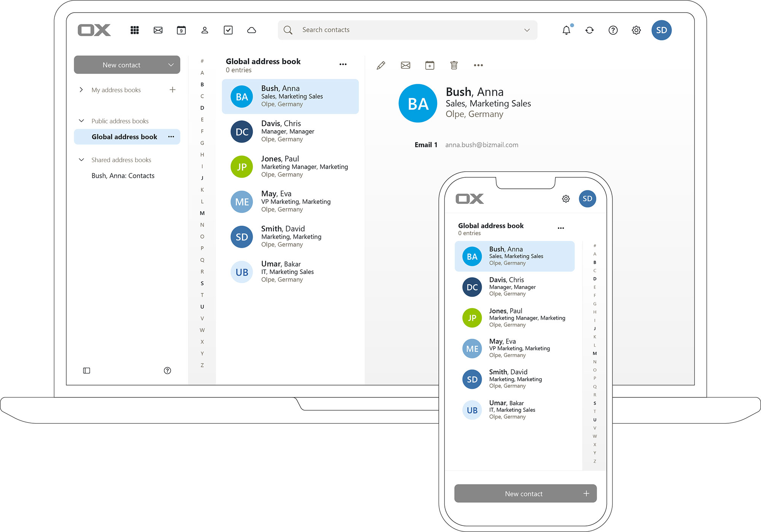Toggle the folder sidebar panel icon
Image resolution: width=761 pixels, height=532 pixels.
tap(86, 371)
